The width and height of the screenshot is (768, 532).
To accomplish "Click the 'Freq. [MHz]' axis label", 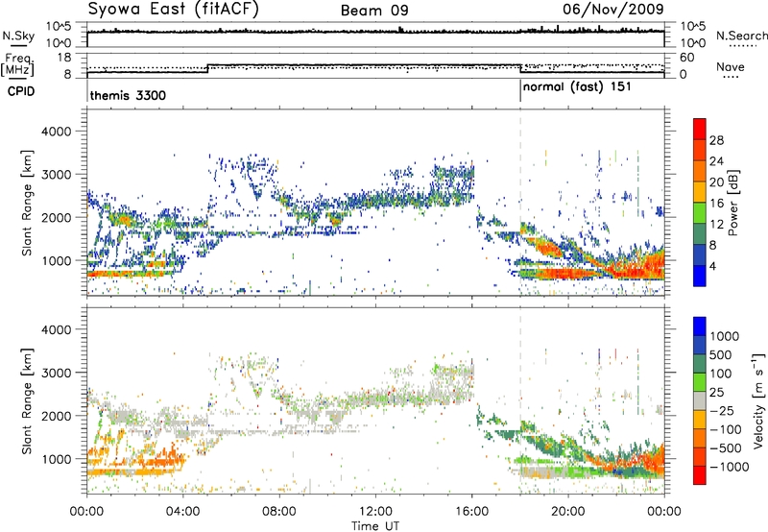I will pyautogui.click(x=18, y=65).
